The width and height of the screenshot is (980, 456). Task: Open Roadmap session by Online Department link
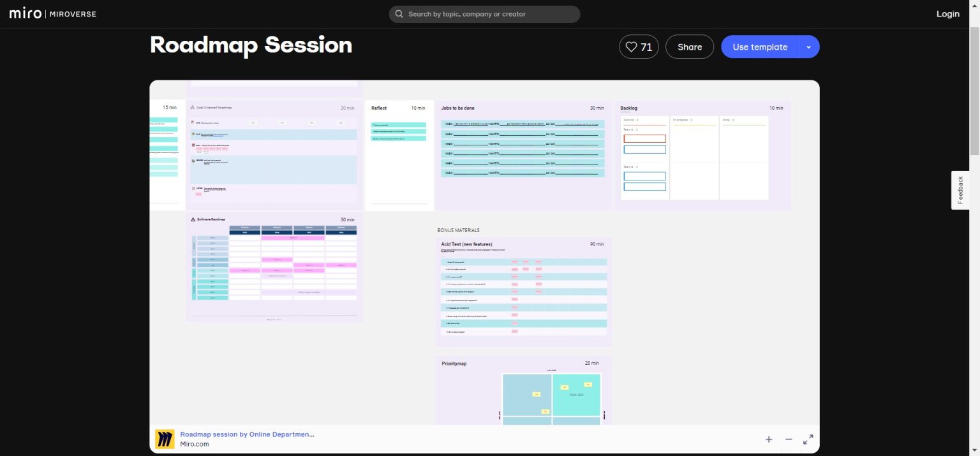coord(247,434)
